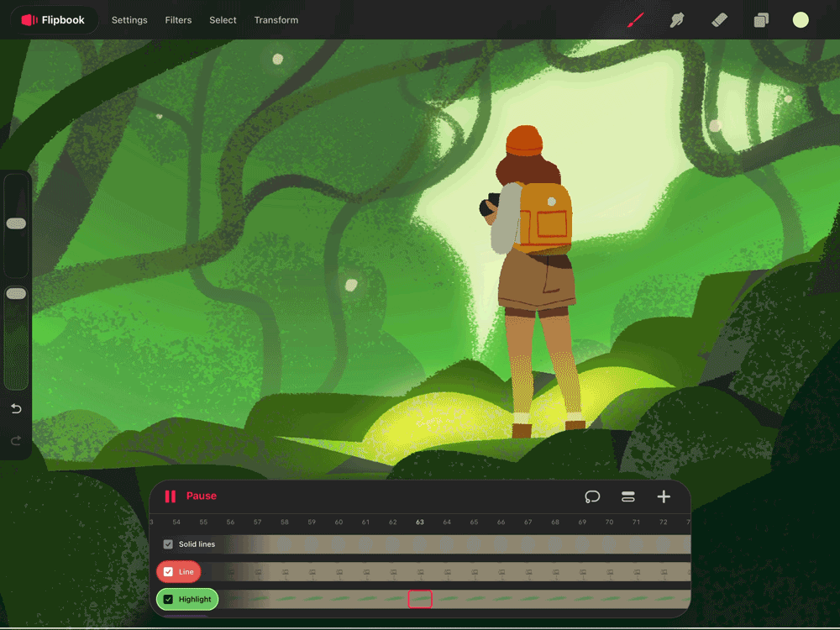Screen dimensions: 840x630
Task: Jump to frame 63 in ruler
Action: coord(420,522)
